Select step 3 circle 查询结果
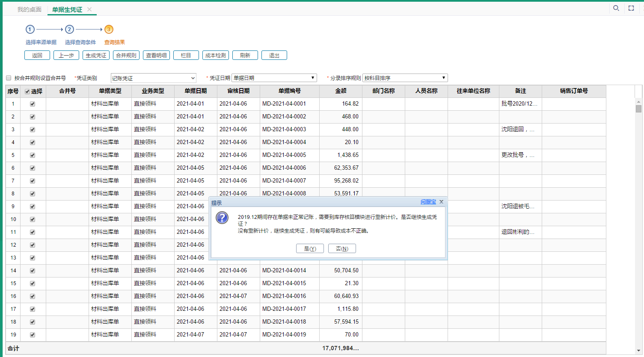The image size is (644, 357). tap(109, 30)
